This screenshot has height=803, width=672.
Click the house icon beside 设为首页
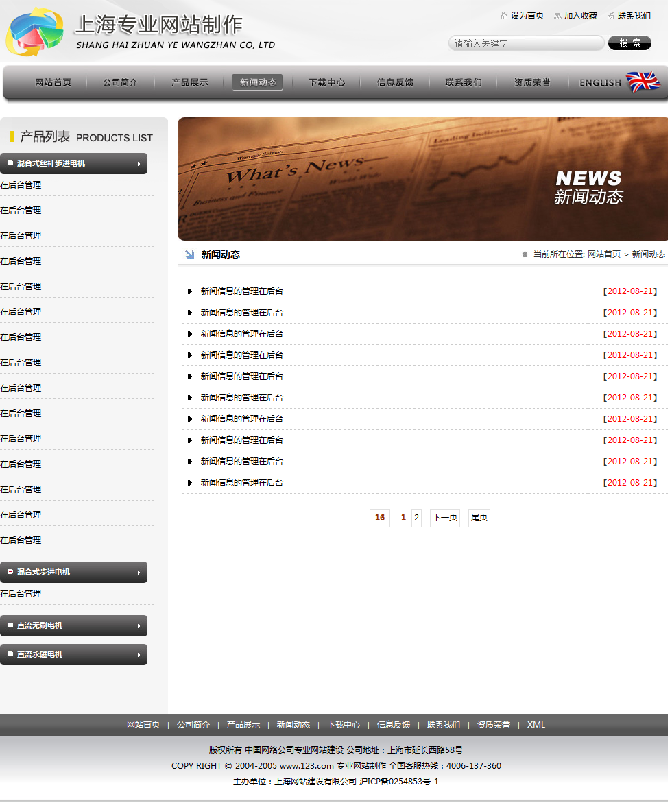pyautogui.click(x=505, y=16)
